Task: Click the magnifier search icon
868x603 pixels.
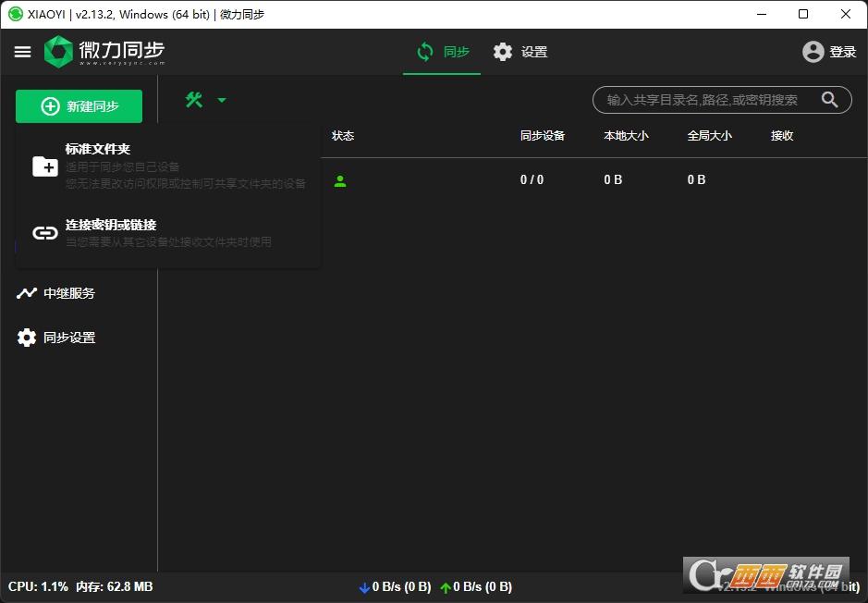Action: 829,100
